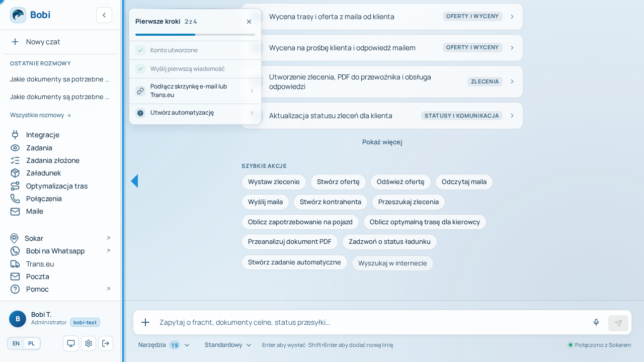The image size is (644, 362).
Task: Click the blue triangle panel expander
Action: (x=134, y=181)
